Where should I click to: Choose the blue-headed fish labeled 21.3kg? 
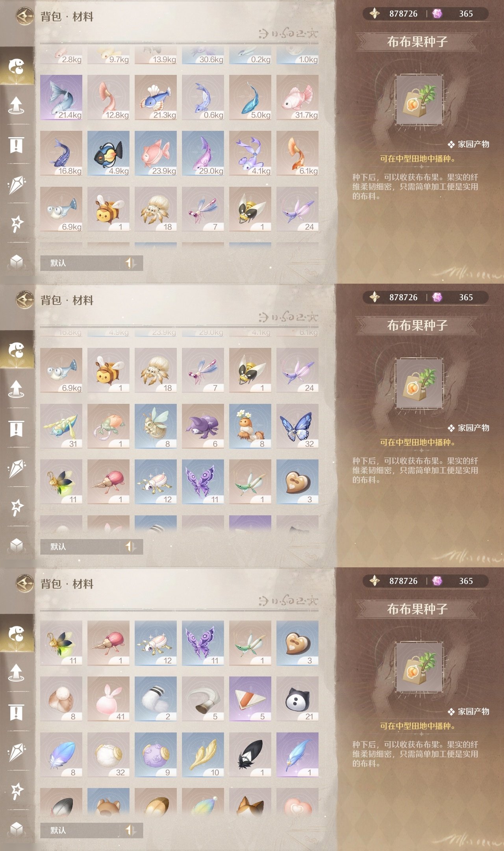156,97
